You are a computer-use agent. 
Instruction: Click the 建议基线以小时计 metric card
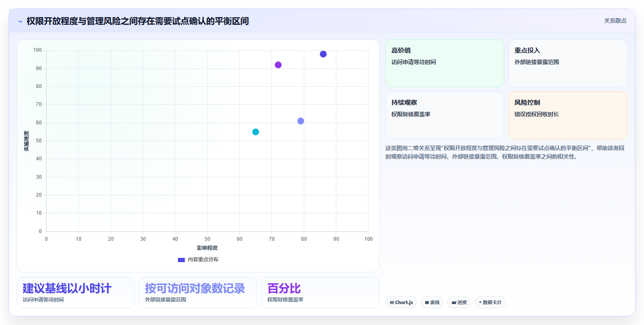pyautogui.click(x=76, y=292)
